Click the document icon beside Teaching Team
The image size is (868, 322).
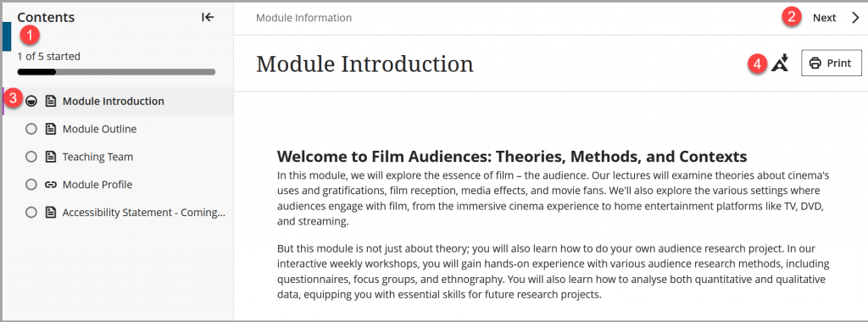coord(50,157)
